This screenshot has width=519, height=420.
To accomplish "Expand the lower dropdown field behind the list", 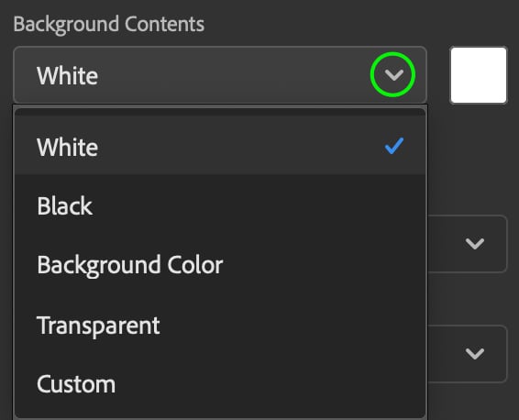I will pos(468,354).
